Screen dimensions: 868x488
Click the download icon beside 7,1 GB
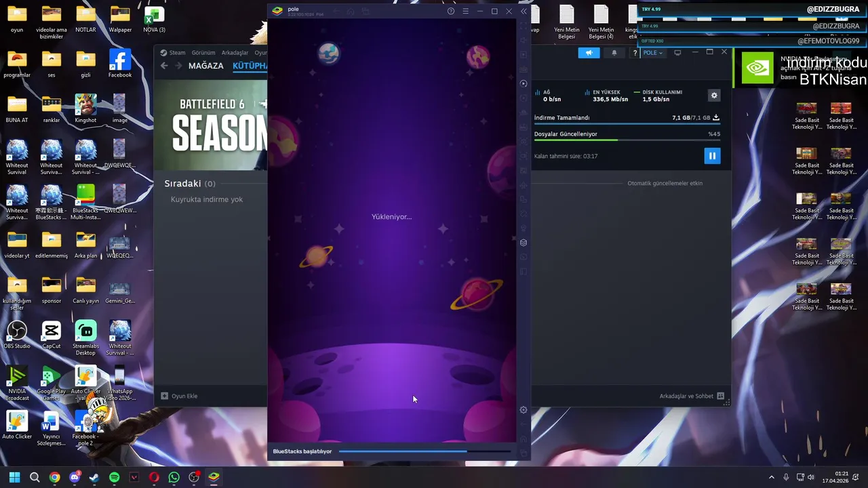tap(715, 117)
